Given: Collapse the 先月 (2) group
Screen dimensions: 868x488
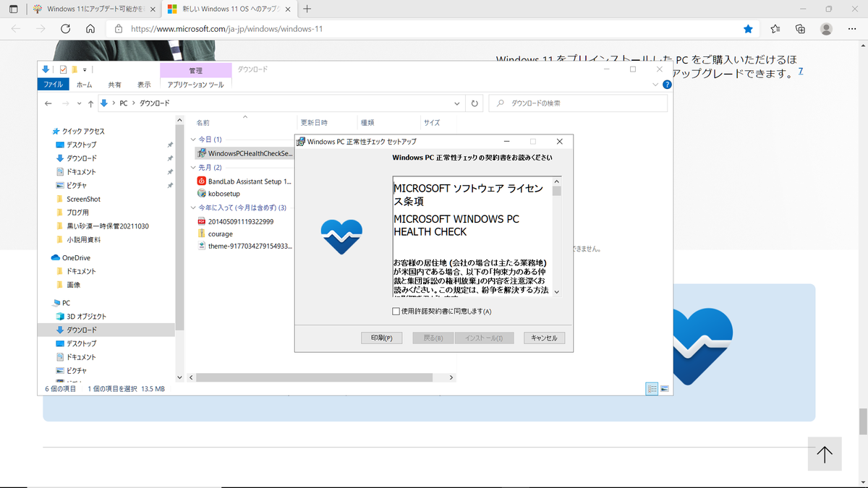Looking at the screenshot, I should [x=192, y=167].
